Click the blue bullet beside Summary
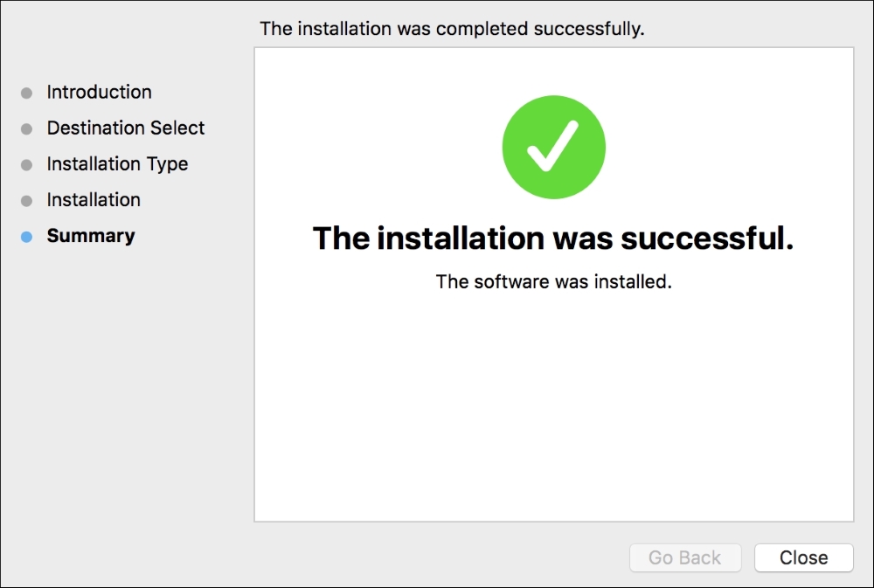Viewport: 874px width, 588px height. (26, 237)
